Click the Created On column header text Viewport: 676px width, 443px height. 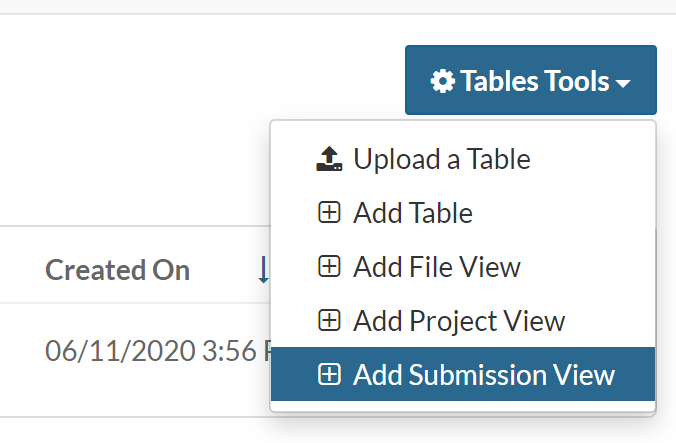pos(117,270)
